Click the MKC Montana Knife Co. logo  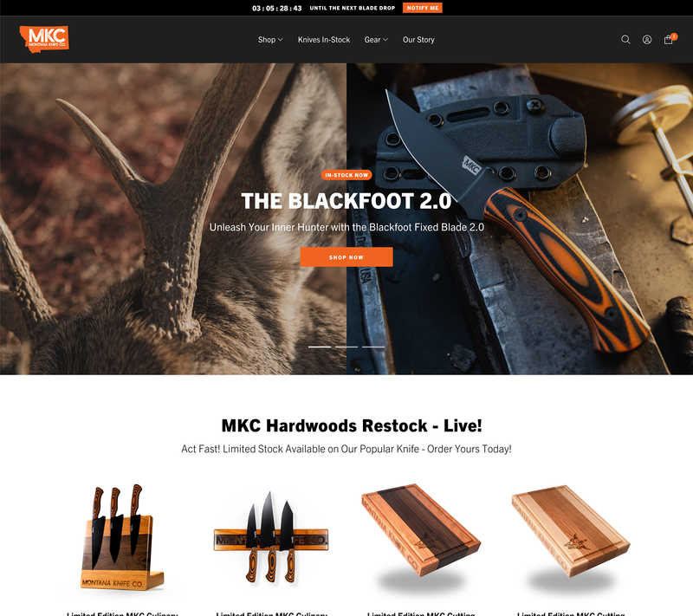pyautogui.click(x=44, y=39)
